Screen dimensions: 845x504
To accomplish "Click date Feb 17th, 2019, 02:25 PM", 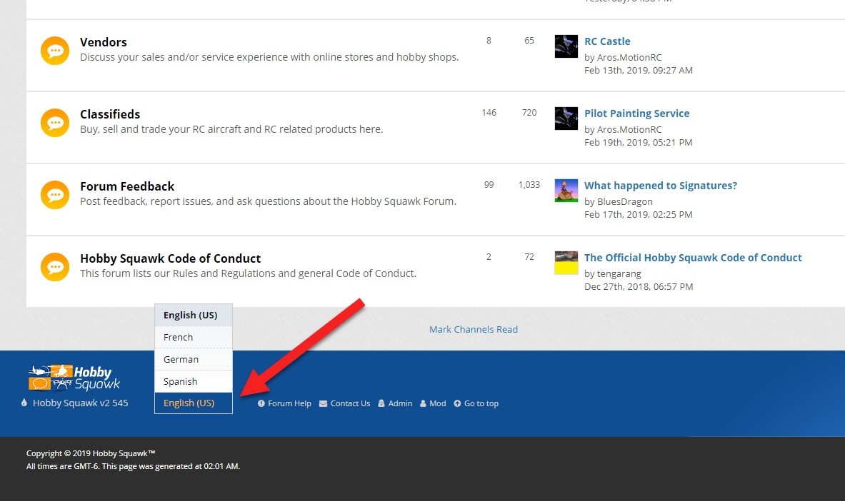I will point(639,214).
